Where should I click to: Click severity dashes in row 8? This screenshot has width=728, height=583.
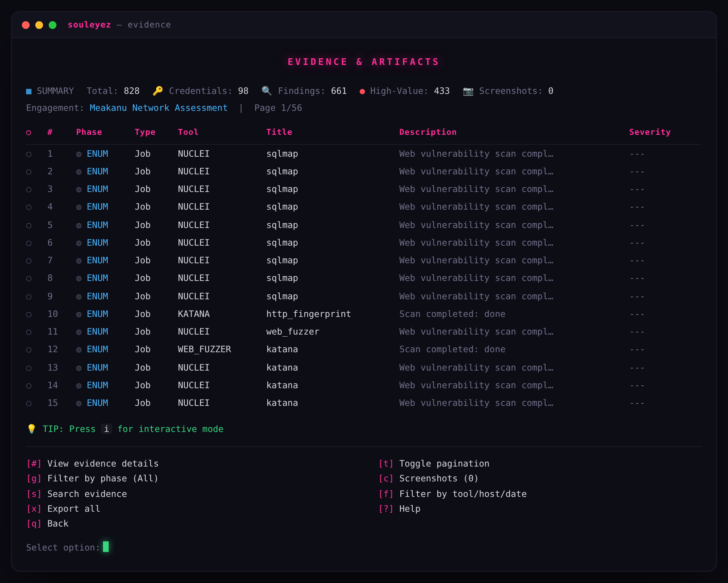click(x=637, y=278)
